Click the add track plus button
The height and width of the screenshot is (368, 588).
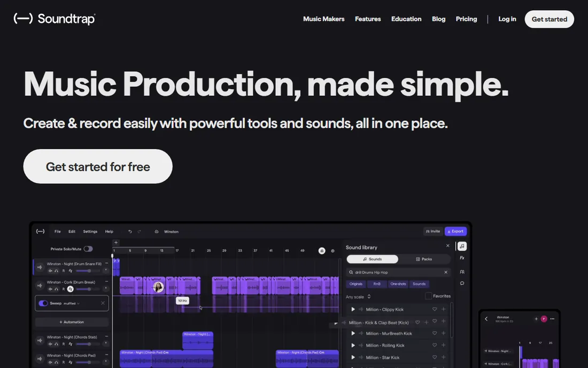tap(116, 242)
